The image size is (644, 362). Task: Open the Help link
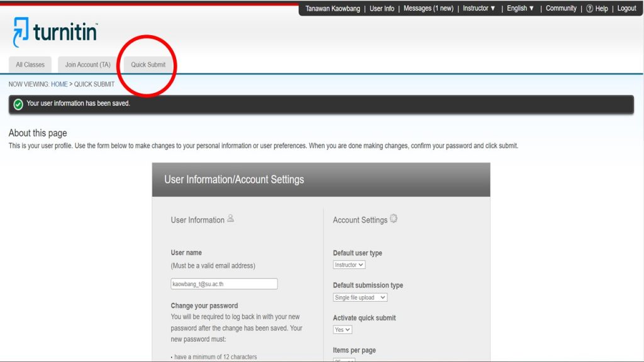(x=601, y=9)
